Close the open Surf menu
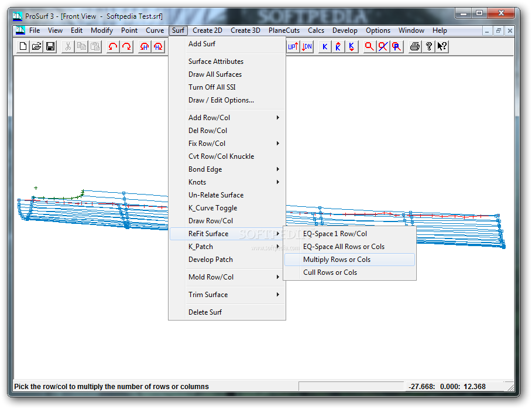Screen dimensions: 532x409 tap(178, 30)
